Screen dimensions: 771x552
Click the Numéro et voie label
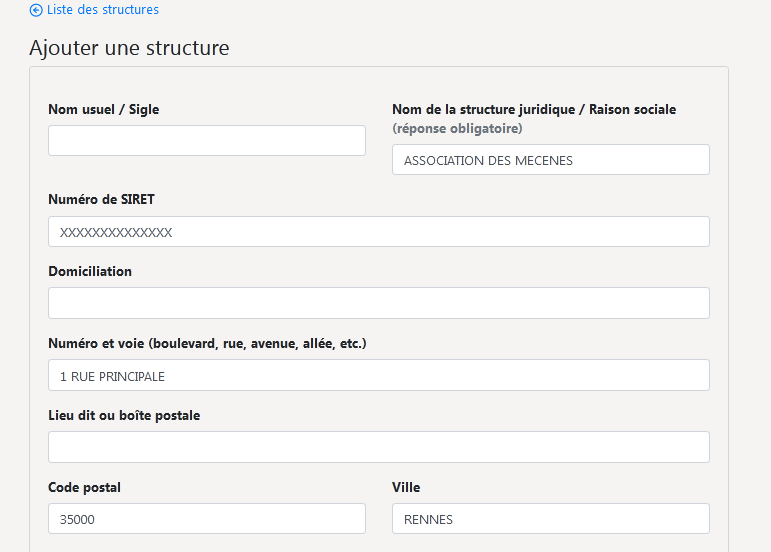pos(207,343)
